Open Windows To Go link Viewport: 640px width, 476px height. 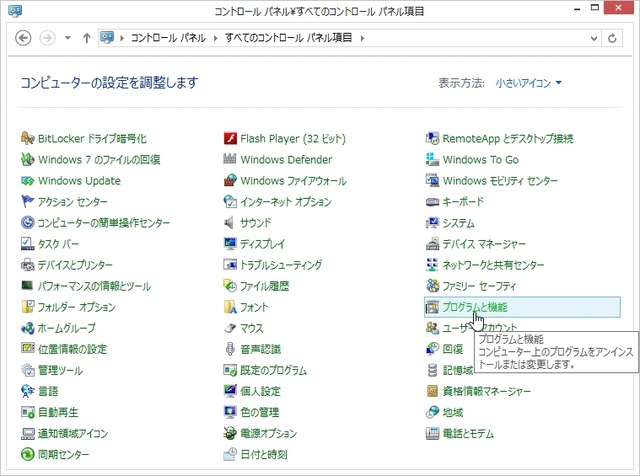[x=480, y=160]
